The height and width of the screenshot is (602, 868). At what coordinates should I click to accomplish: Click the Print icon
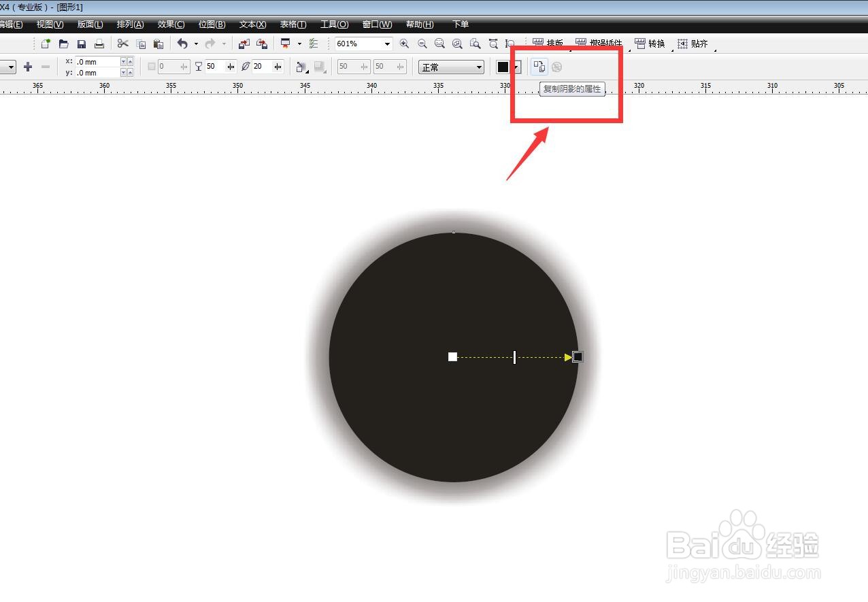coord(99,44)
